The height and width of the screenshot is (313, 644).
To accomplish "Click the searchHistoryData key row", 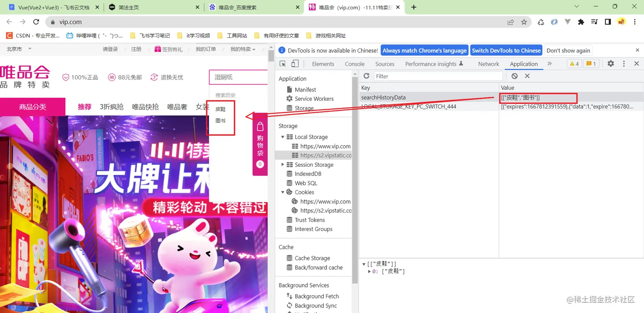I will [x=429, y=97].
